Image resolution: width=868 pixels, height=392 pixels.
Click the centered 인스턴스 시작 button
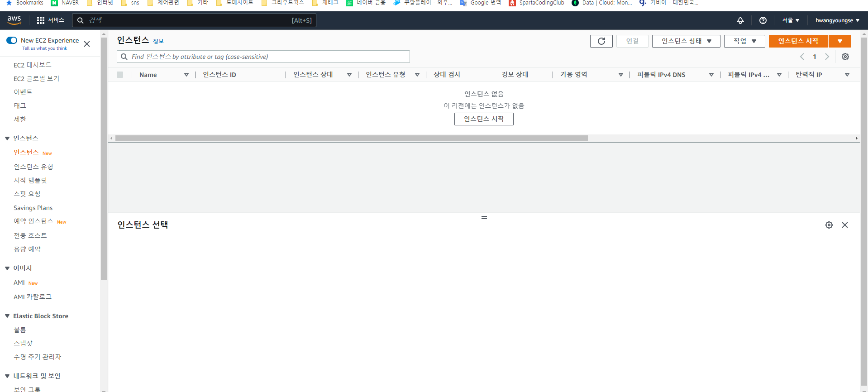coord(484,119)
